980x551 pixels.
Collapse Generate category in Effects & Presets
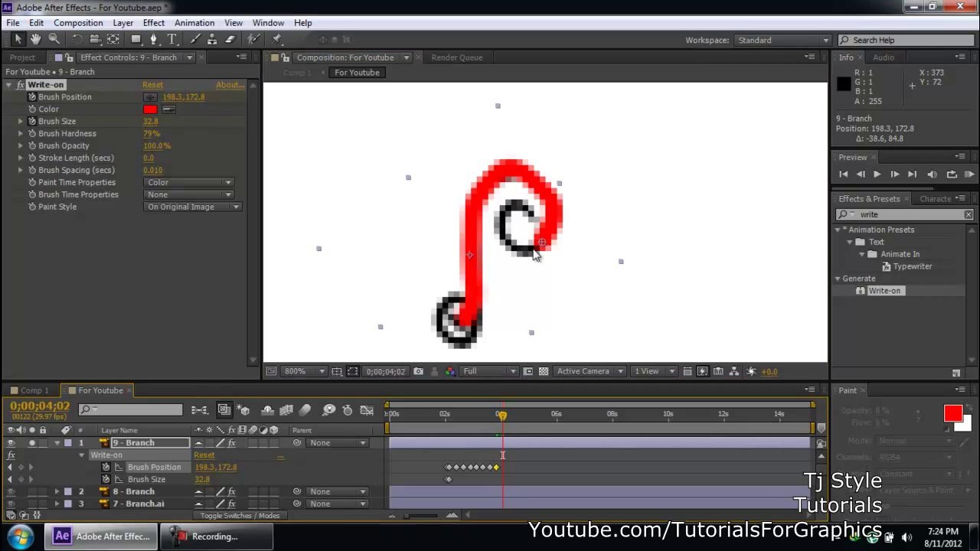tap(838, 279)
